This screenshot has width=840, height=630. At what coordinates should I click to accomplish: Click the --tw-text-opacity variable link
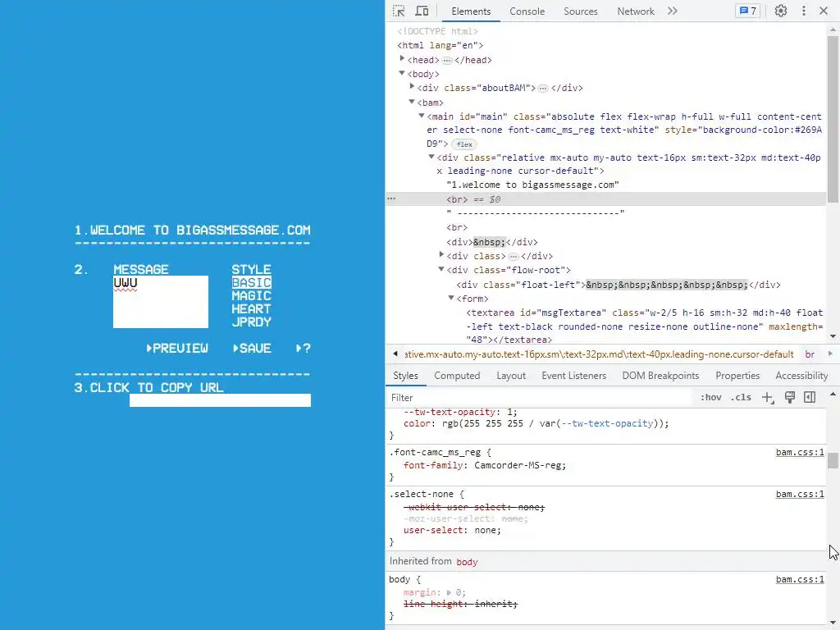pos(607,423)
